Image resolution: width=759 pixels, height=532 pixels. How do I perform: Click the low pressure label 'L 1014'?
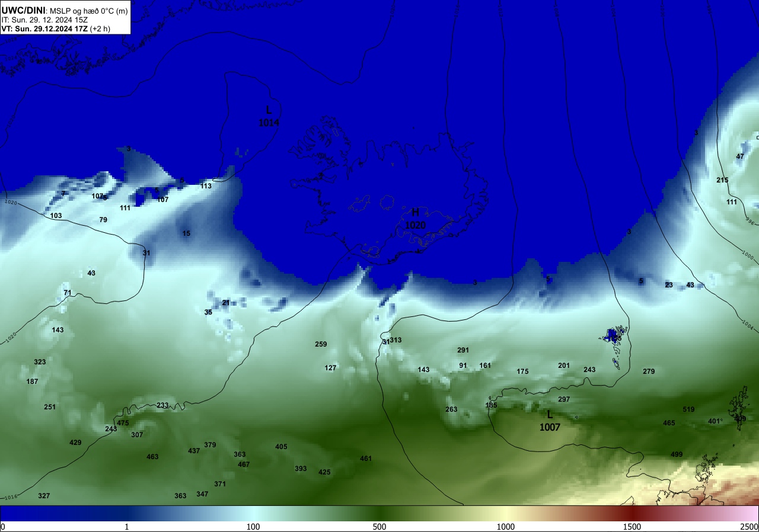[x=269, y=116]
